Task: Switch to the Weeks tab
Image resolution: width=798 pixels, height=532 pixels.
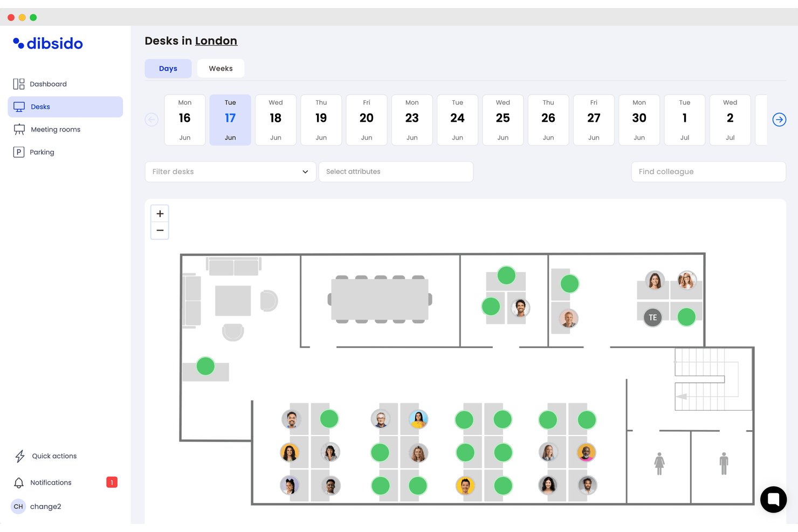Action: 221,68
